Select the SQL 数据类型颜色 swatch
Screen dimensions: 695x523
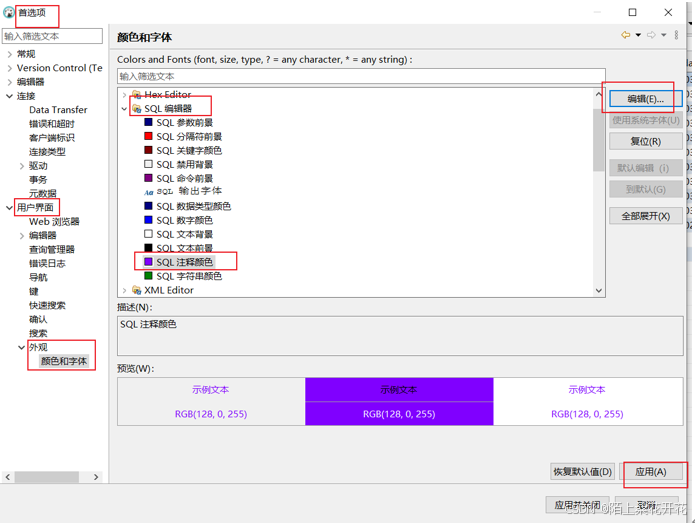(148, 206)
